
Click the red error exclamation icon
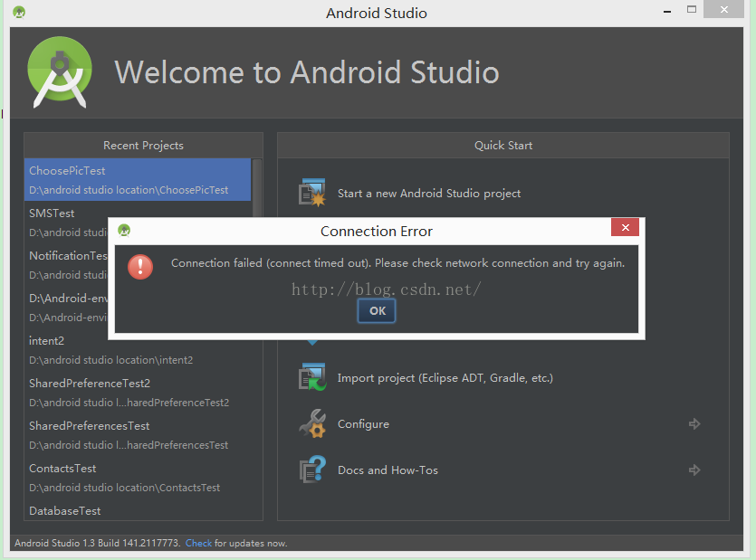140,267
